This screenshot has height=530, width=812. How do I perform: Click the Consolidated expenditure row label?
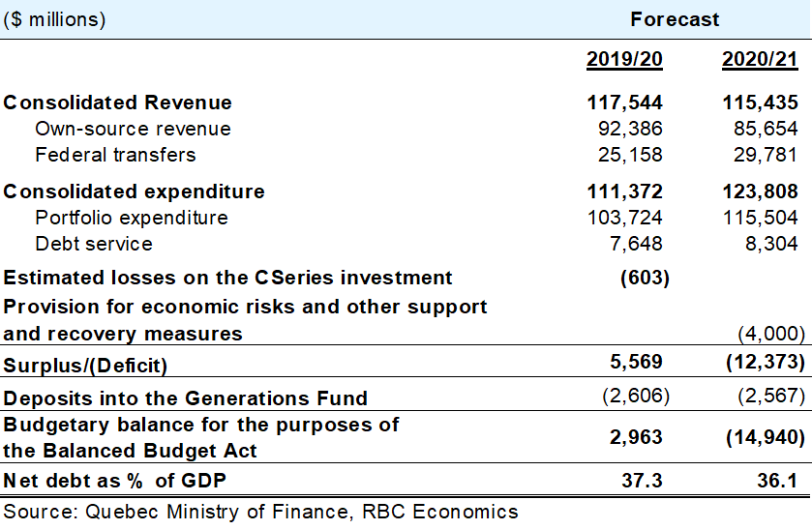(x=135, y=191)
